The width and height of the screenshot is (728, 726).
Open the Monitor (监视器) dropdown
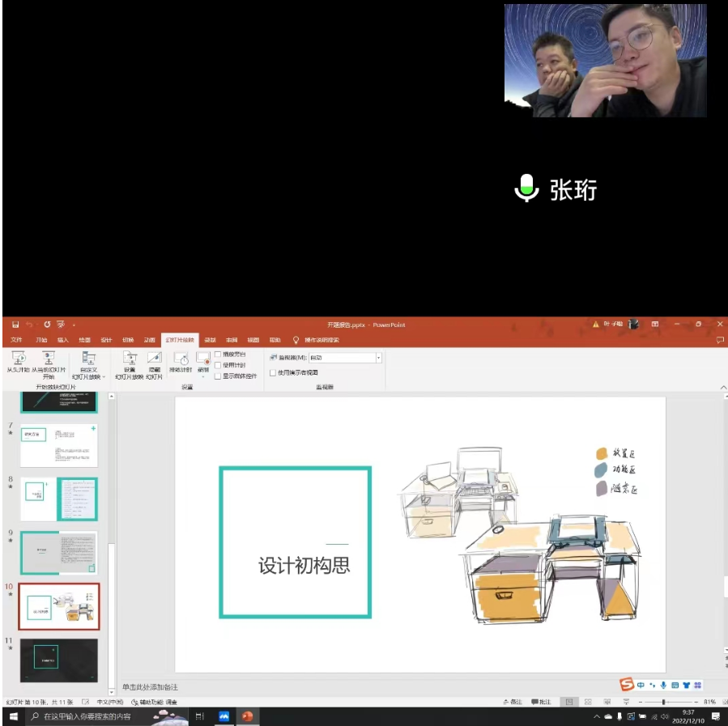[x=378, y=358]
